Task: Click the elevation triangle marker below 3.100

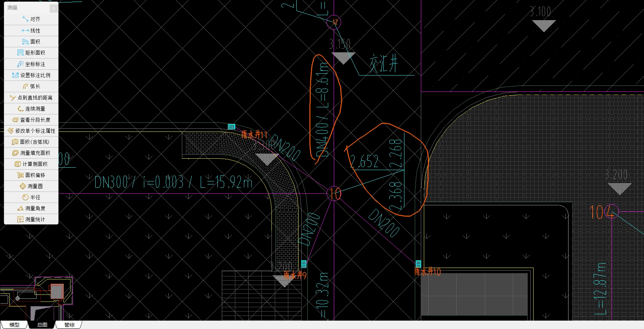Action: click(x=544, y=26)
